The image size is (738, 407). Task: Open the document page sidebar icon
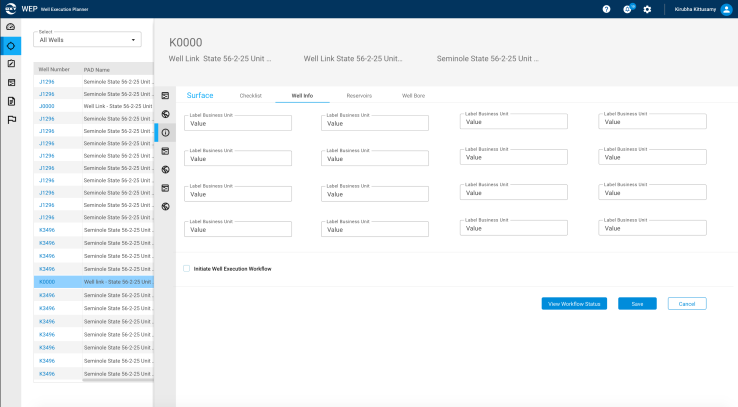point(11,101)
